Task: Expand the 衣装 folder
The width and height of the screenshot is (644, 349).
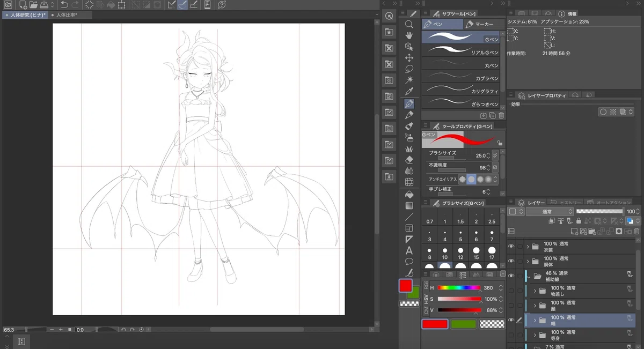Action: coord(528,247)
